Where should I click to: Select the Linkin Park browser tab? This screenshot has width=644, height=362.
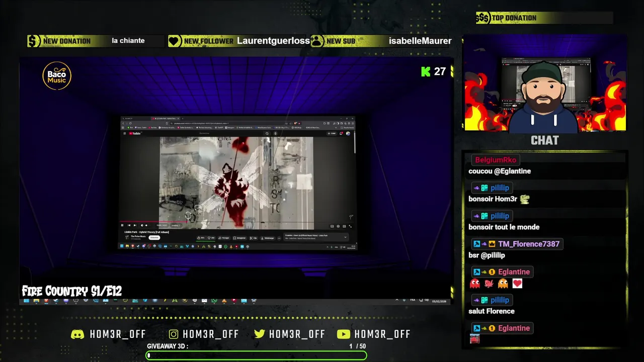tap(166, 119)
